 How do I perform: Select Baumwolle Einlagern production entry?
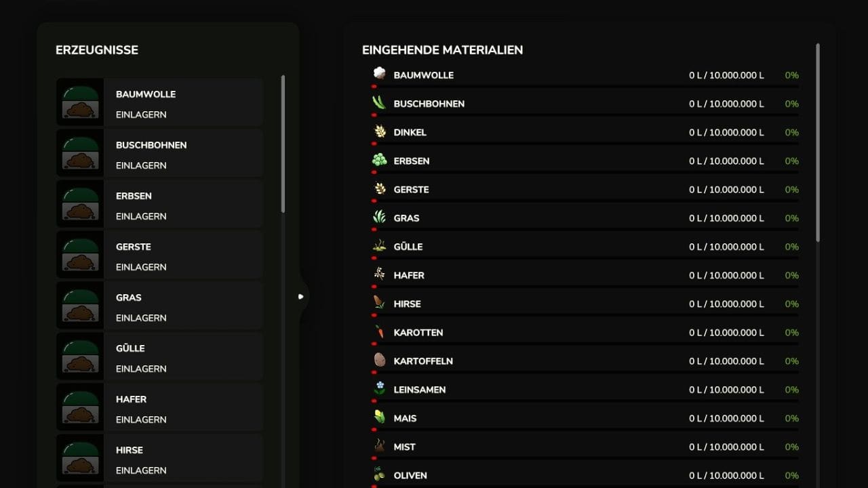tap(183, 102)
